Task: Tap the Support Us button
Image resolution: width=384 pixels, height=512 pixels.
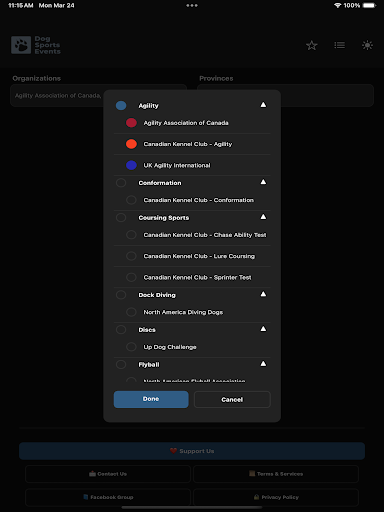Action: point(192,451)
